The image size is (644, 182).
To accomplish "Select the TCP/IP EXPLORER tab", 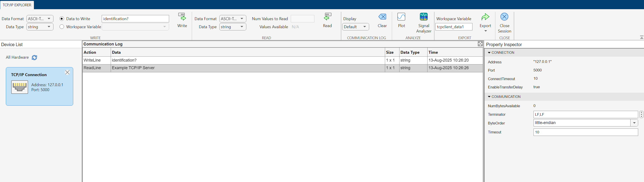I will [x=17, y=5].
